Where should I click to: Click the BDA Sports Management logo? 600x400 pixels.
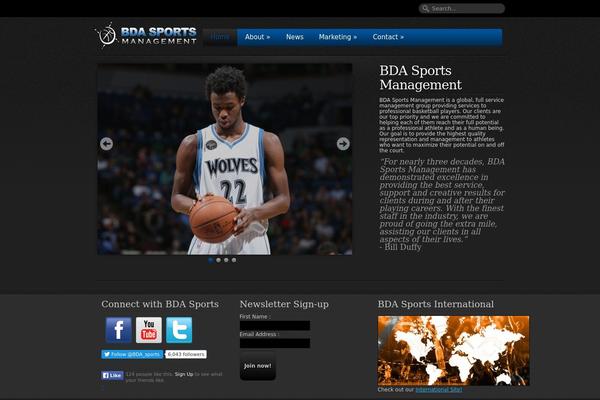(x=146, y=35)
